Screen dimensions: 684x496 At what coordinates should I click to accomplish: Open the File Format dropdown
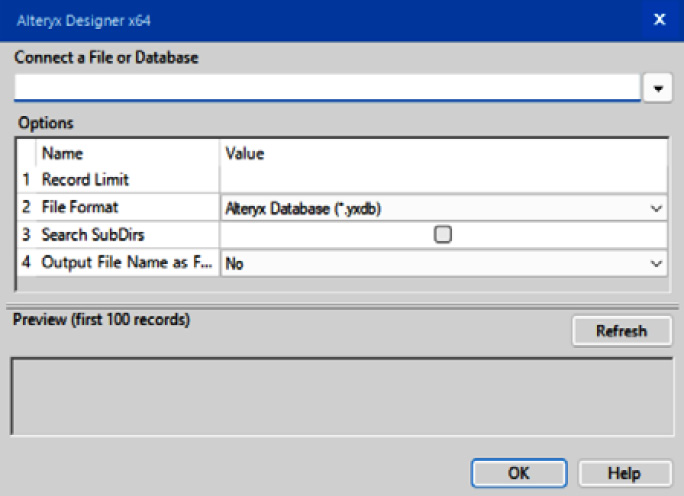[444, 208]
